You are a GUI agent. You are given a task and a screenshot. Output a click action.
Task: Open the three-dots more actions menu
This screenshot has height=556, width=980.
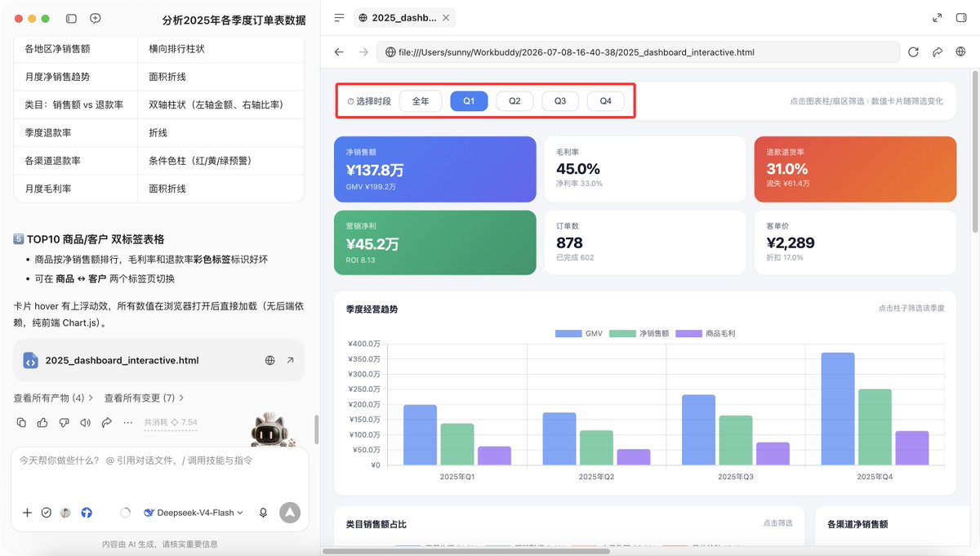[127, 422]
